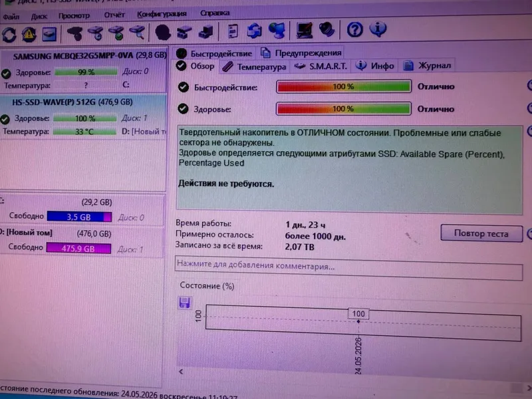532x399 pixels.
Task: Click the blue sync arrows toolbar icon
Action: tap(254, 31)
